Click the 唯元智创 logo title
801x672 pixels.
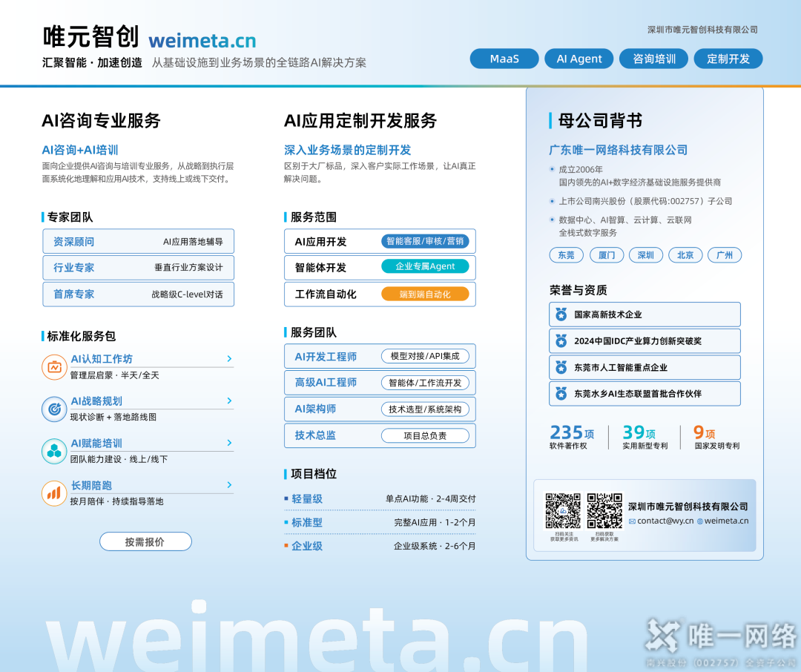[91, 37]
